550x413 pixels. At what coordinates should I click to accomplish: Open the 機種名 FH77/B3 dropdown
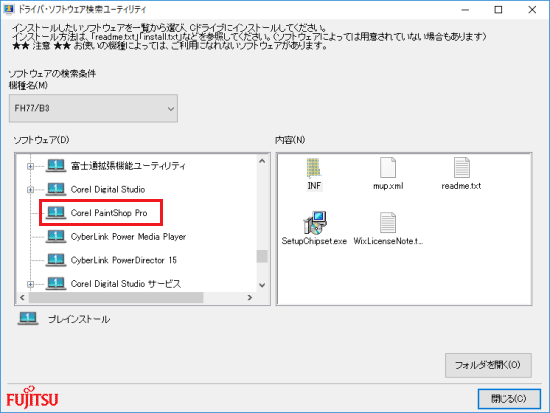(93, 108)
